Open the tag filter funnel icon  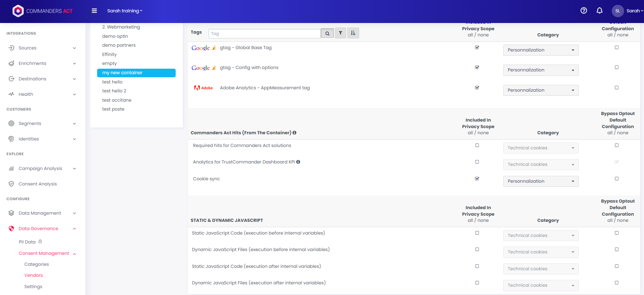[x=340, y=33]
